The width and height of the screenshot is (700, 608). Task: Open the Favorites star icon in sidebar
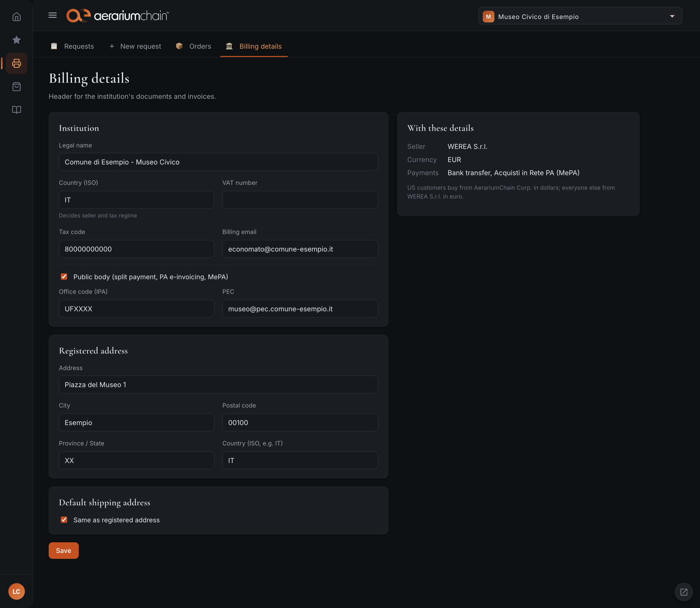16,40
